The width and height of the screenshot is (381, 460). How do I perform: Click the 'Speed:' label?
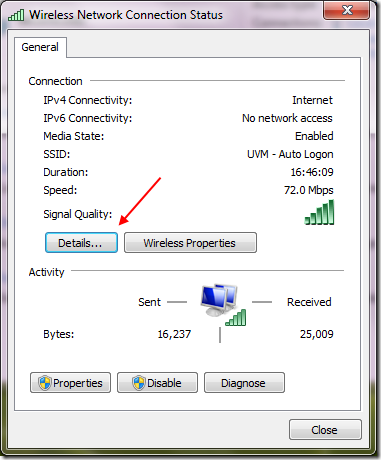point(60,190)
